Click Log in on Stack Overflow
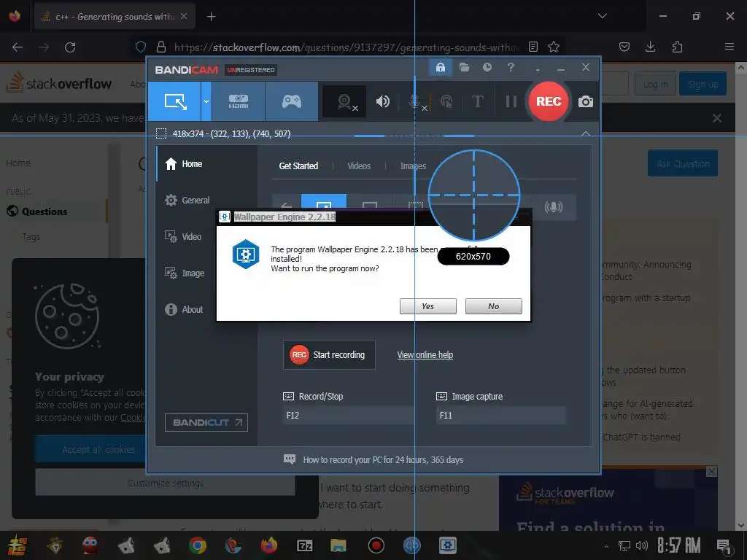747x560 pixels. click(655, 84)
